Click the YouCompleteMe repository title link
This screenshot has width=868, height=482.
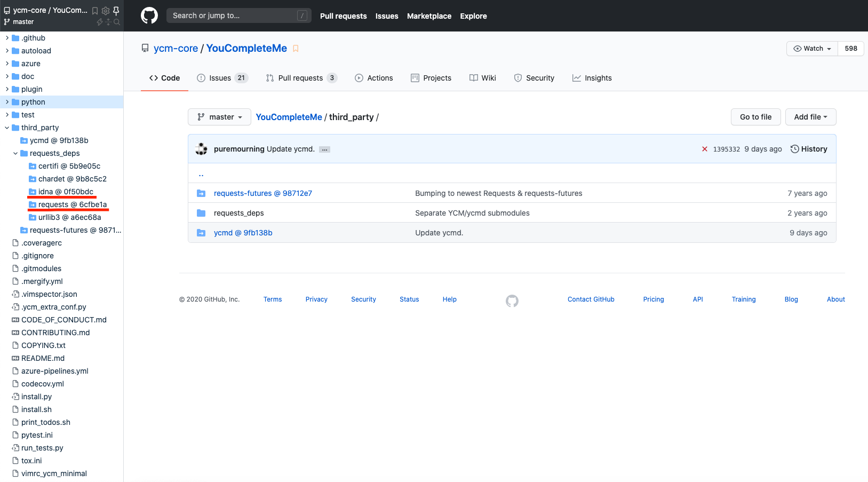click(246, 48)
